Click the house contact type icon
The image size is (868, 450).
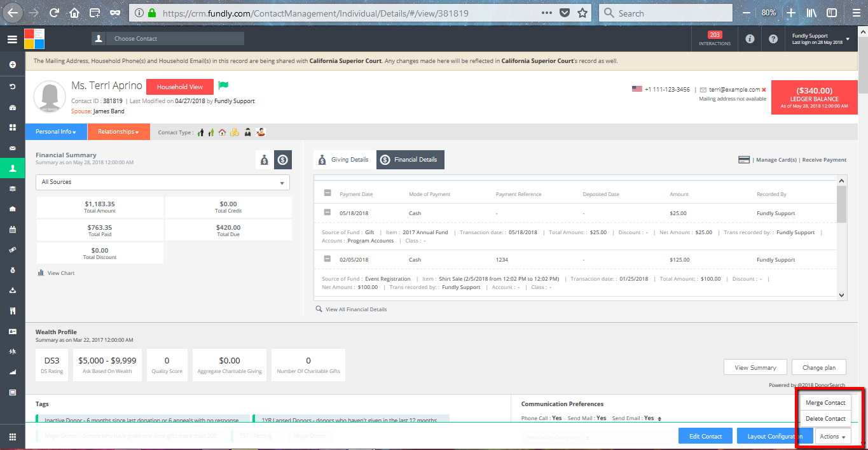223,132
